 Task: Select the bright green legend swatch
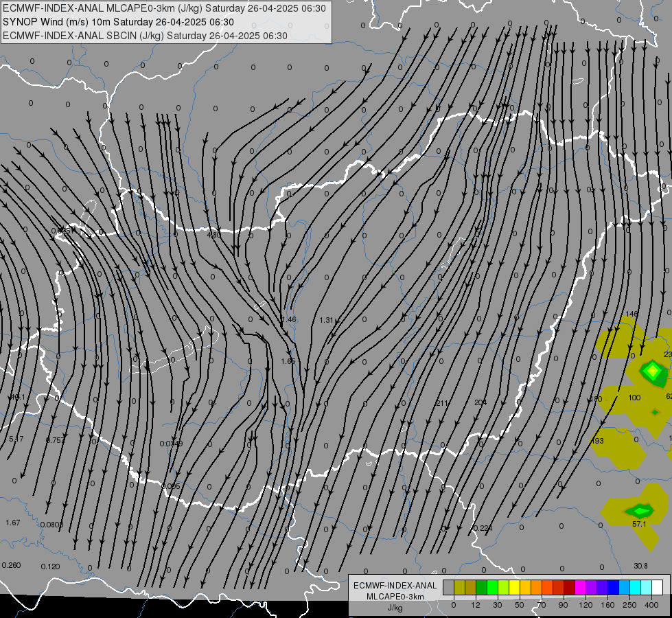pos(492,588)
